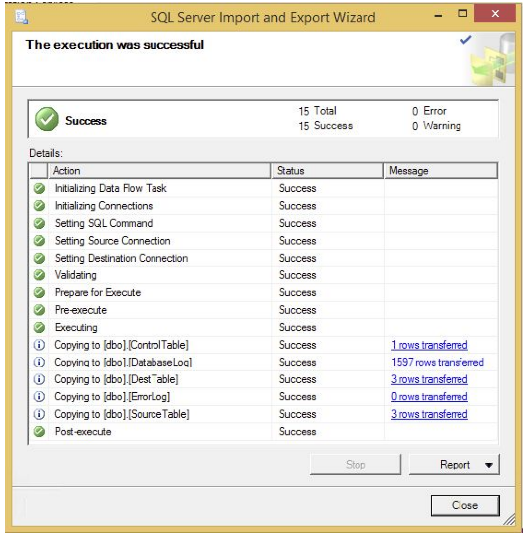Click the '15 Total' summary text
This screenshot has width=527, height=538.
tap(317, 111)
